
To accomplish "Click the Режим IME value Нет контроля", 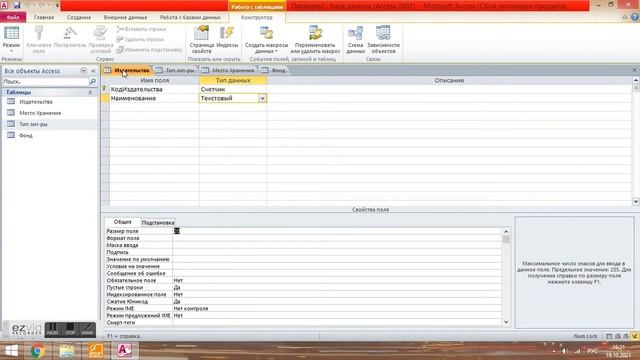I will point(337,309).
